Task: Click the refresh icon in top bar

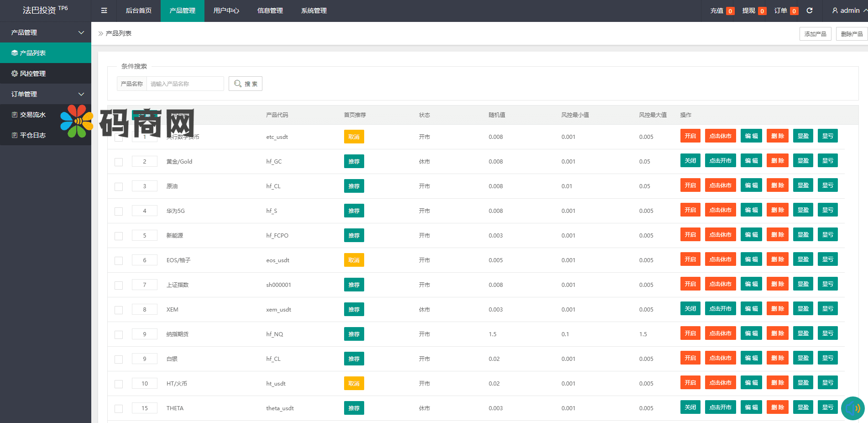Action: [810, 11]
